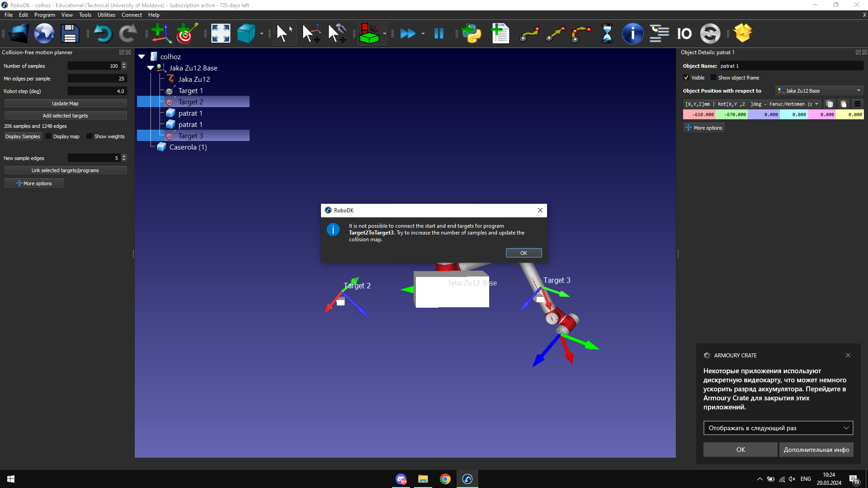Add a Python program
This screenshot has width=868, height=488.
click(x=472, y=33)
